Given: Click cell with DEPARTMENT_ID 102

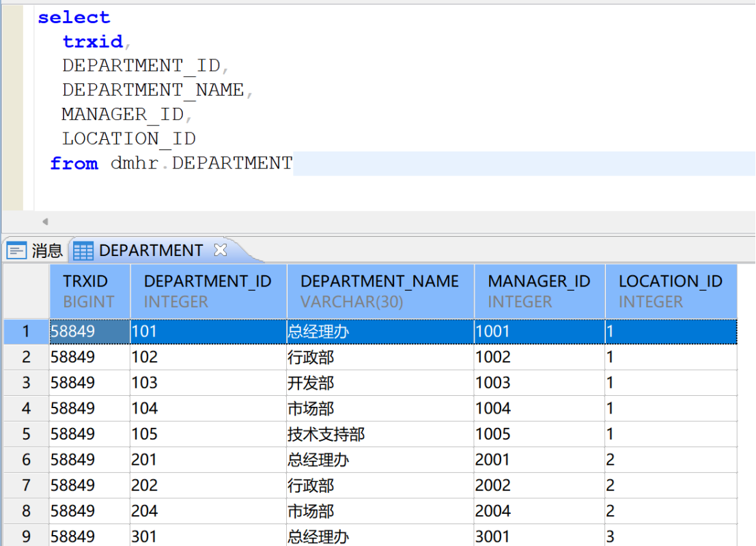Looking at the screenshot, I should pyautogui.click(x=208, y=357).
